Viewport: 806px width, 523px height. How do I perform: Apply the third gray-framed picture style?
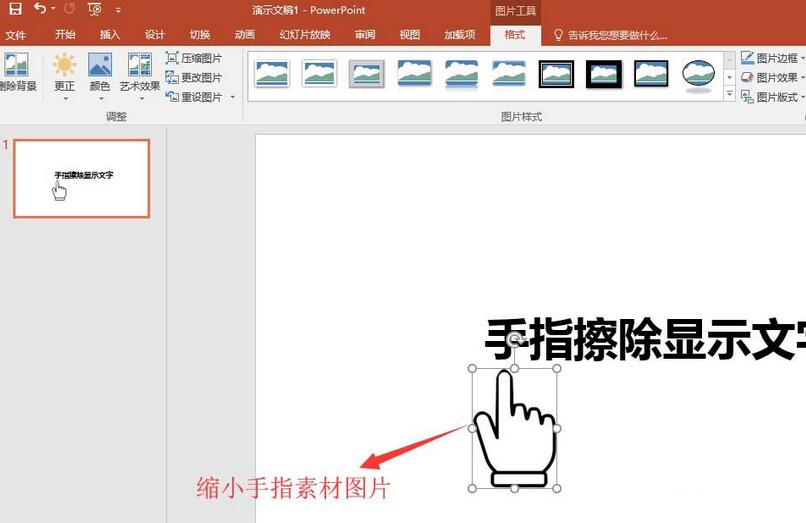367,74
